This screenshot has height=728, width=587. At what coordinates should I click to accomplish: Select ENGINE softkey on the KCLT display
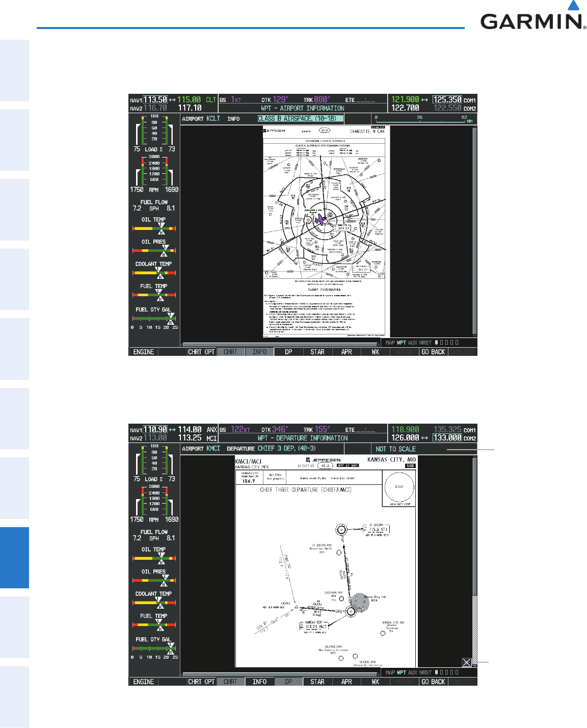click(144, 352)
